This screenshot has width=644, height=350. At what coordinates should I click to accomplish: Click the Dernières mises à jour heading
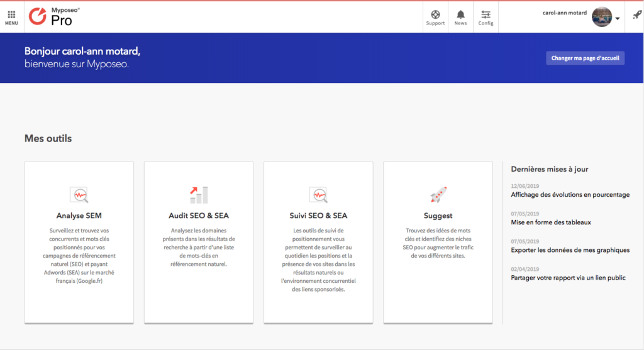coord(550,169)
